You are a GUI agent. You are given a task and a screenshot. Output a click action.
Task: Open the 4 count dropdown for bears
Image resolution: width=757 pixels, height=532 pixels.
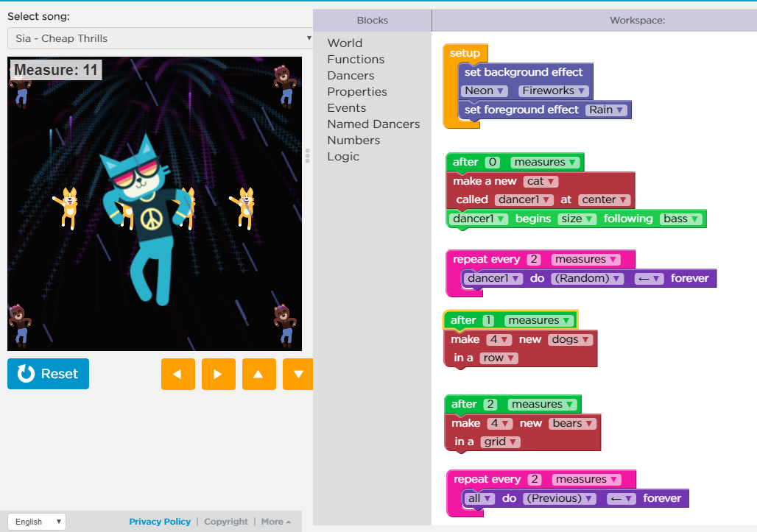pyautogui.click(x=500, y=424)
